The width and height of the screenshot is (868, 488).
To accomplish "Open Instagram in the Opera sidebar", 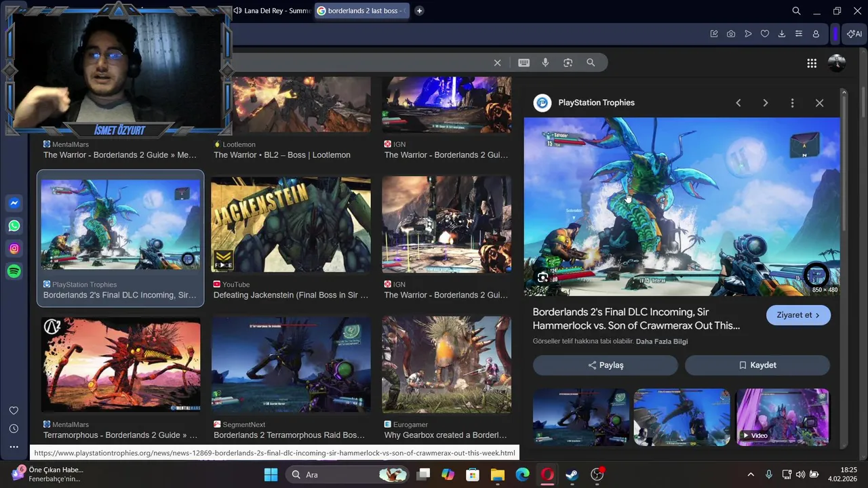I will [x=14, y=249].
